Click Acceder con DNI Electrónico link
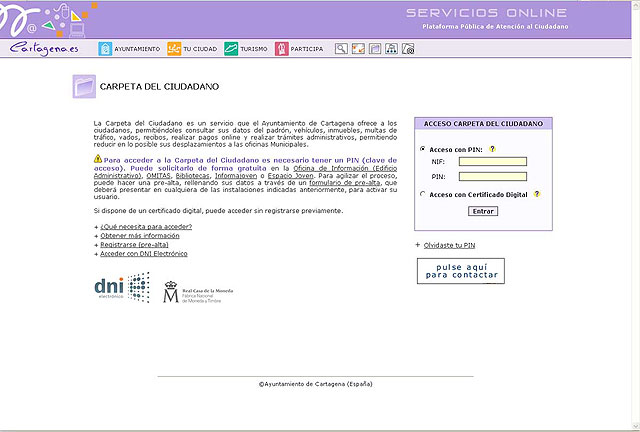Image resolution: width=640 pixels, height=432 pixels. [x=145, y=254]
